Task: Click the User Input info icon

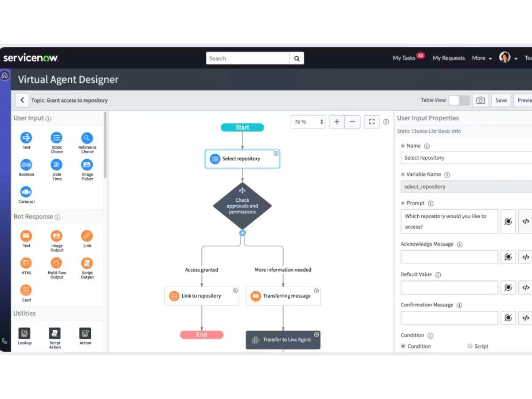Action: [x=48, y=119]
